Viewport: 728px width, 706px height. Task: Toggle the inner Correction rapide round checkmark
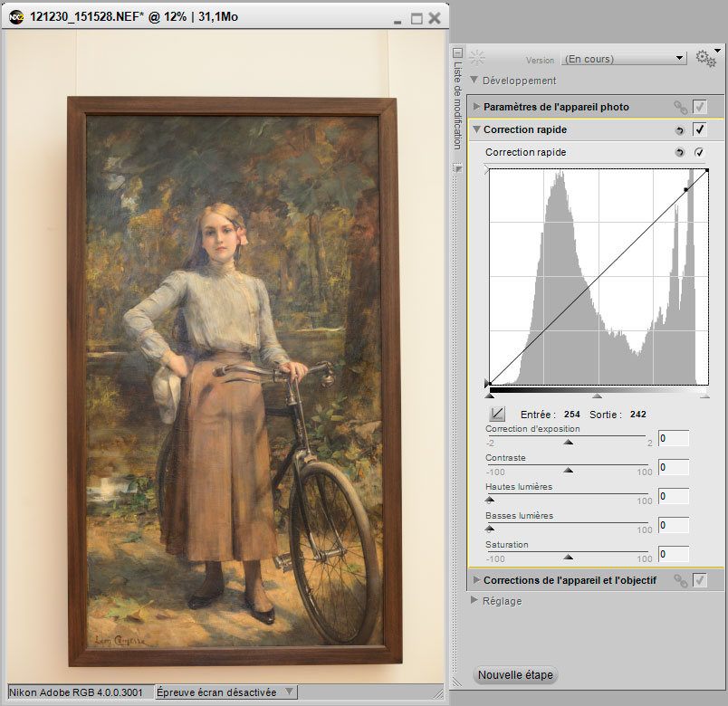coord(699,152)
